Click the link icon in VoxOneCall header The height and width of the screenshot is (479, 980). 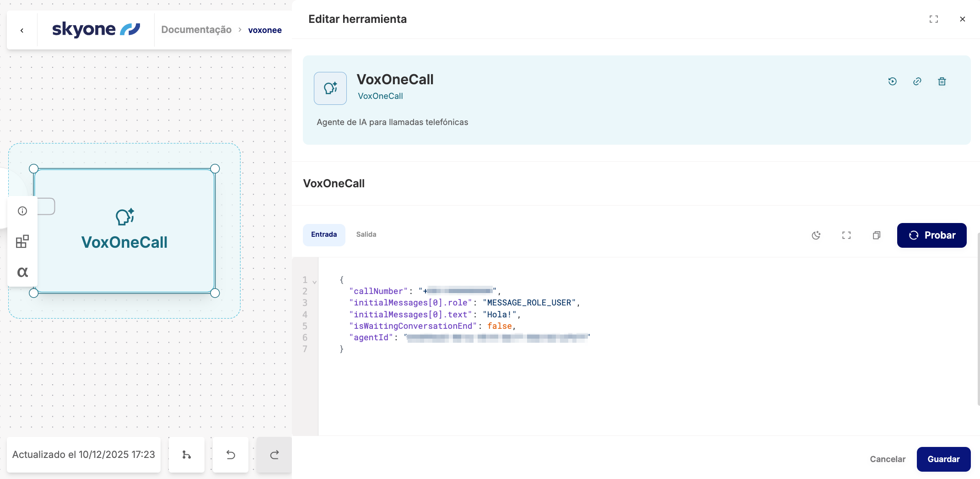(917, 82)
